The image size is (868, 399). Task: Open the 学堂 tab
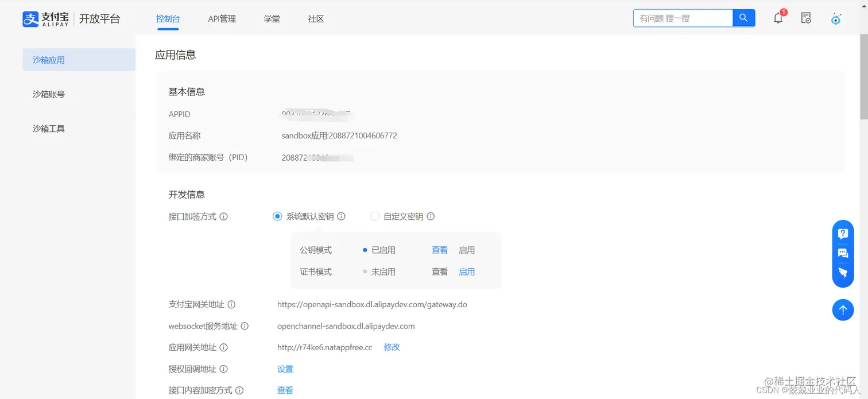coord(272,19)
